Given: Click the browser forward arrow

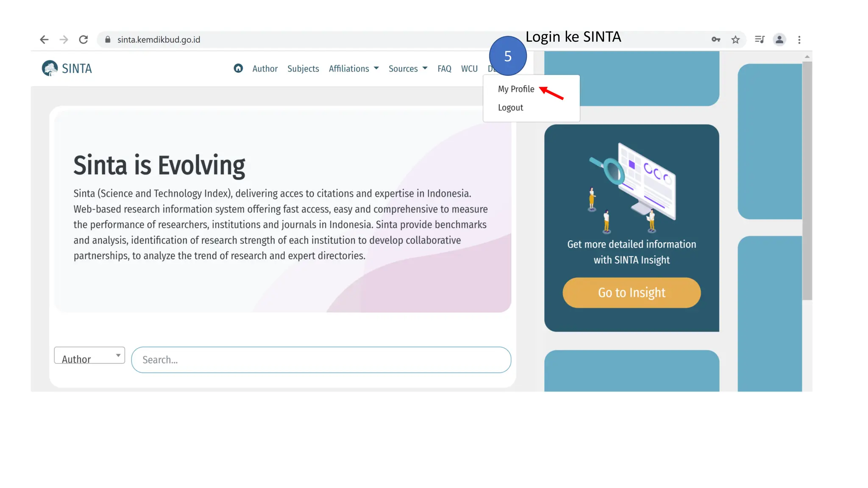Looking at the screenshot, I should tap(64, 39).
